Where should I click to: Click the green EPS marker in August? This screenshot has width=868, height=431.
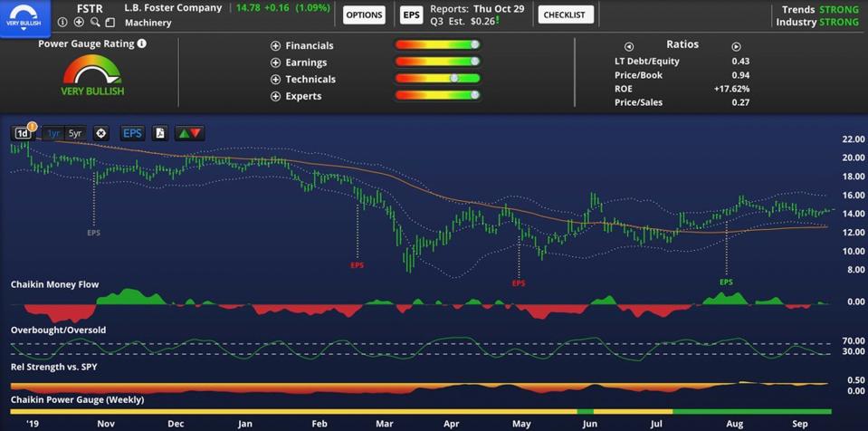(x=726, y=282)
